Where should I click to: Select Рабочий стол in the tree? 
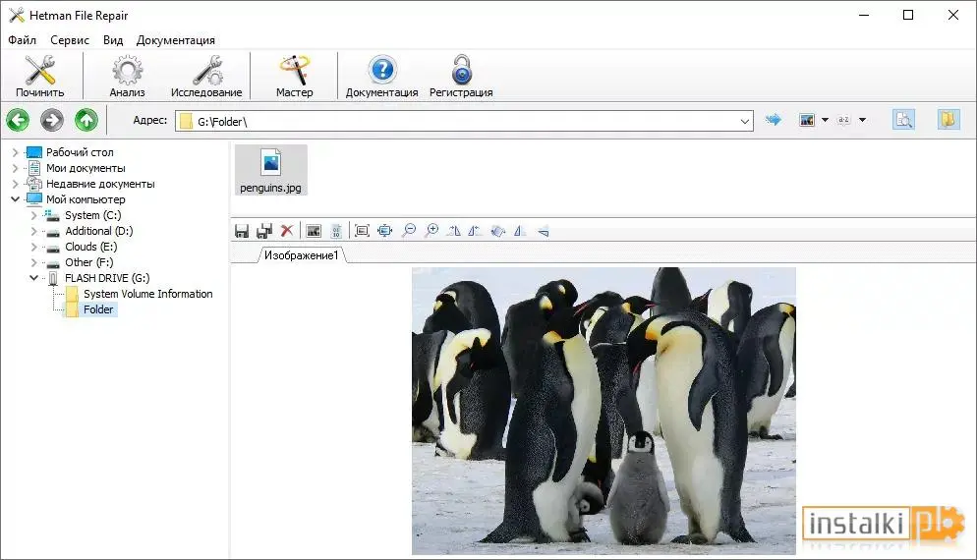click(x=80, y=152)
